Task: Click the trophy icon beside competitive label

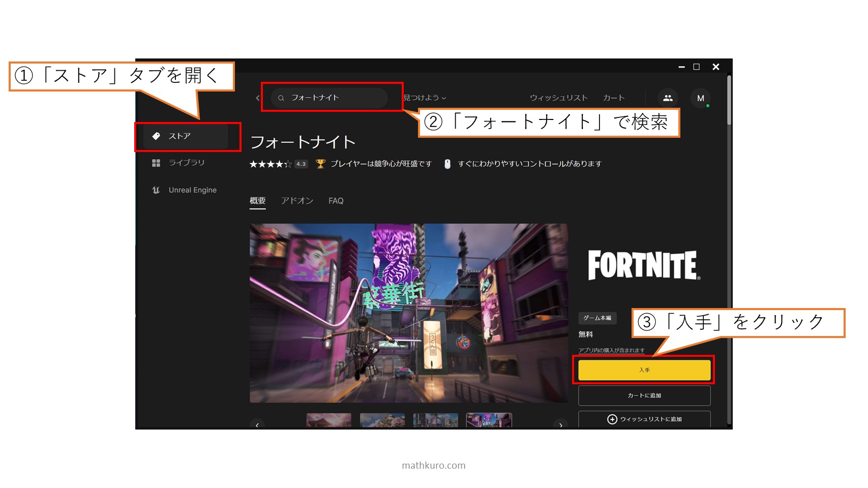Action: pos(320,164)
